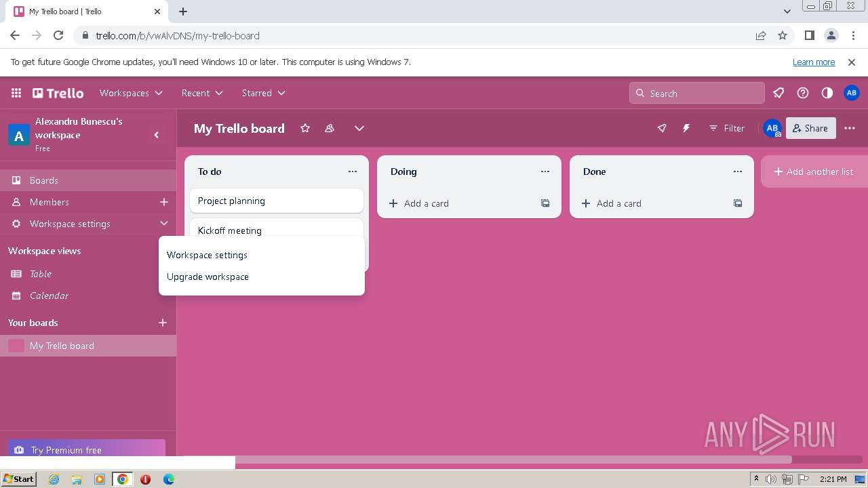
Task: Reload the page
Action: pos(58,35)
